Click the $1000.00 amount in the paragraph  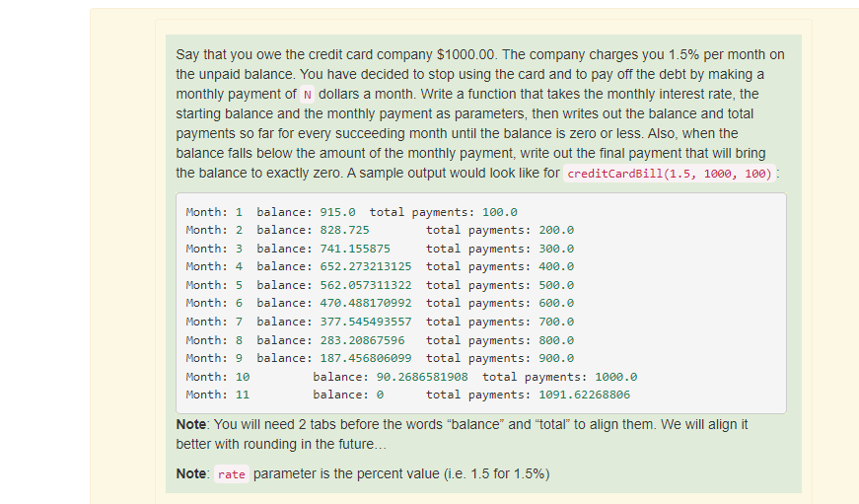[x=465, y=55]
